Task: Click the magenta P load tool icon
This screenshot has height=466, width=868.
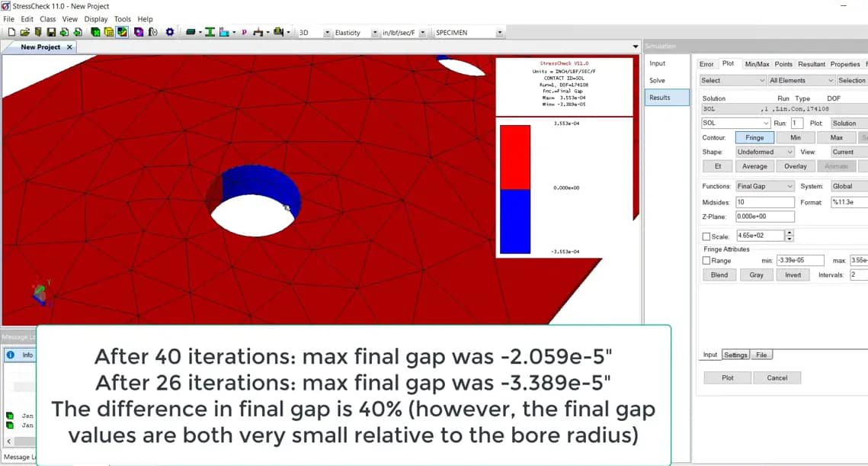Action: pyautogui.click(x=243, y=32)
